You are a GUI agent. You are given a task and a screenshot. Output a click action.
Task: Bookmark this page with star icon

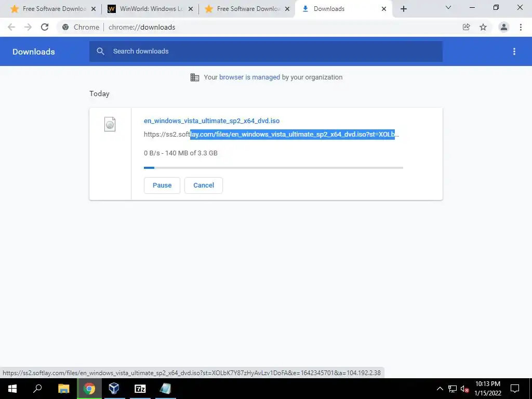(x=483, y=27)
